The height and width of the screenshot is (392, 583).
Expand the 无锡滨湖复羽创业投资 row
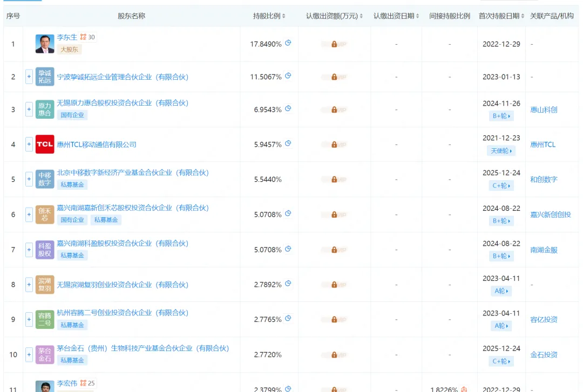click(29, 284)
